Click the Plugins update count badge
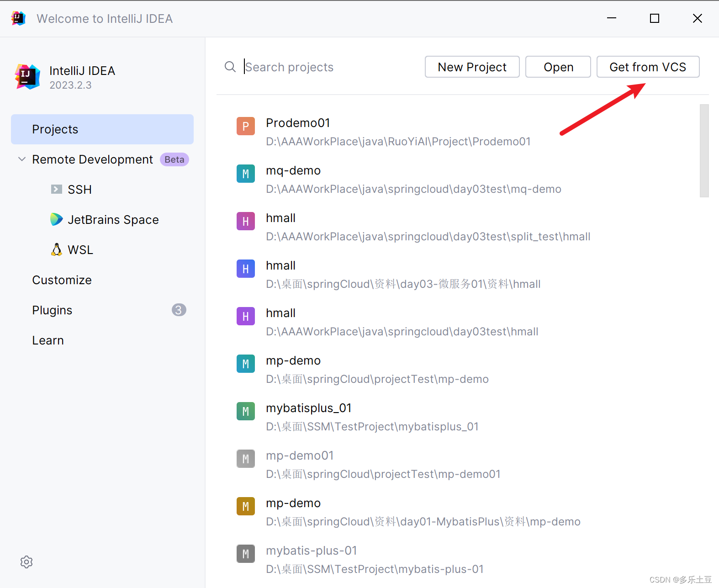 click(x=179, y=310)
